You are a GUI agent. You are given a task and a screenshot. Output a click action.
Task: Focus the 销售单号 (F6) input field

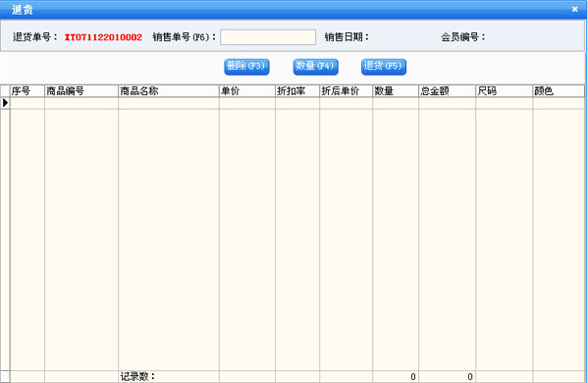point(268,37)
